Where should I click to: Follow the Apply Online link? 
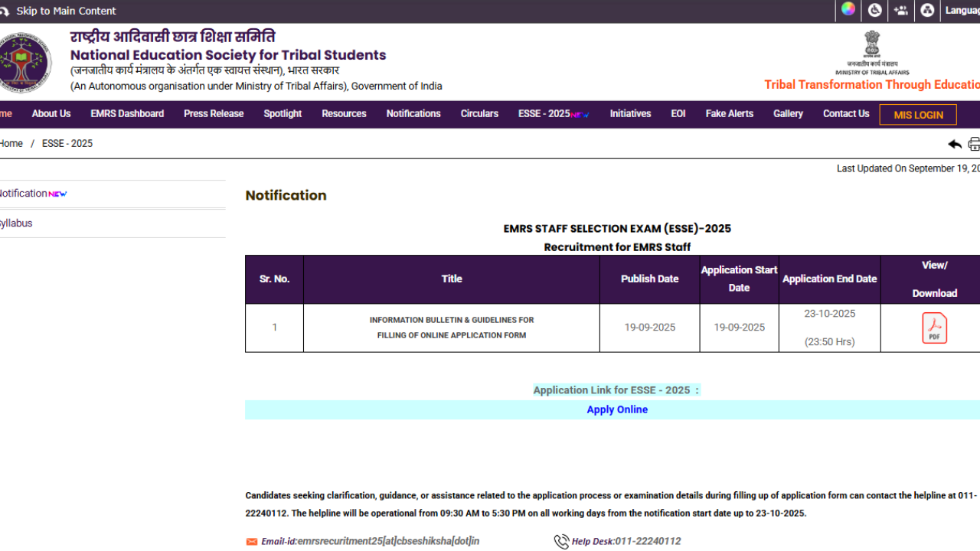(x=617, y=409)
